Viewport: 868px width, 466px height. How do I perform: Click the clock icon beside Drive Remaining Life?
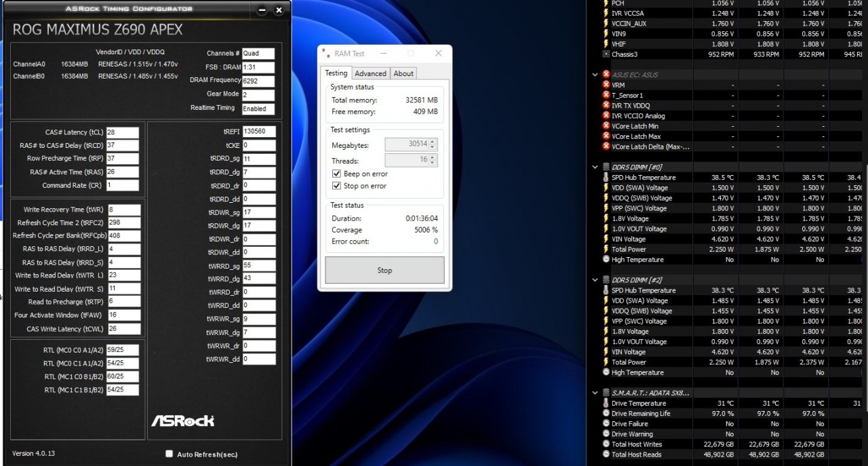pos(606,414)
